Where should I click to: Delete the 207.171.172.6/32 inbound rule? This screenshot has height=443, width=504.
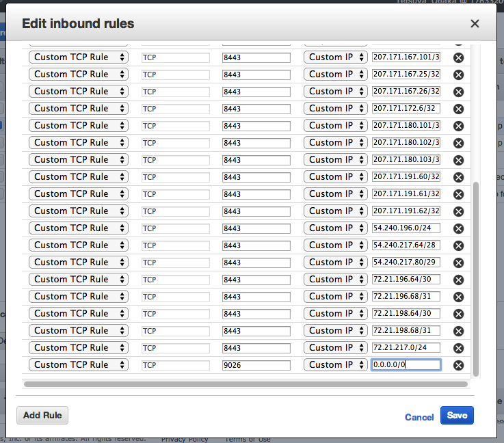pos(458,109)
